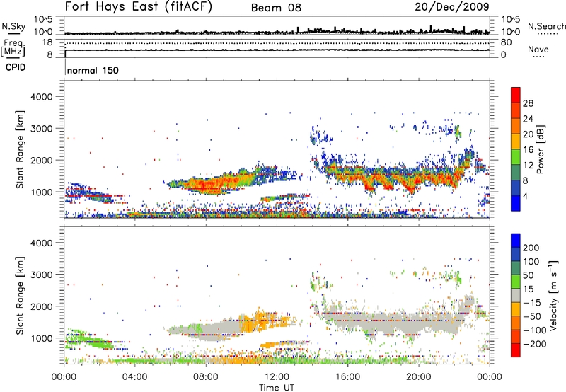This screenshot has width=566, height=392.
Task: Pick the red velocity segment below -200
Action: (516, 350)
